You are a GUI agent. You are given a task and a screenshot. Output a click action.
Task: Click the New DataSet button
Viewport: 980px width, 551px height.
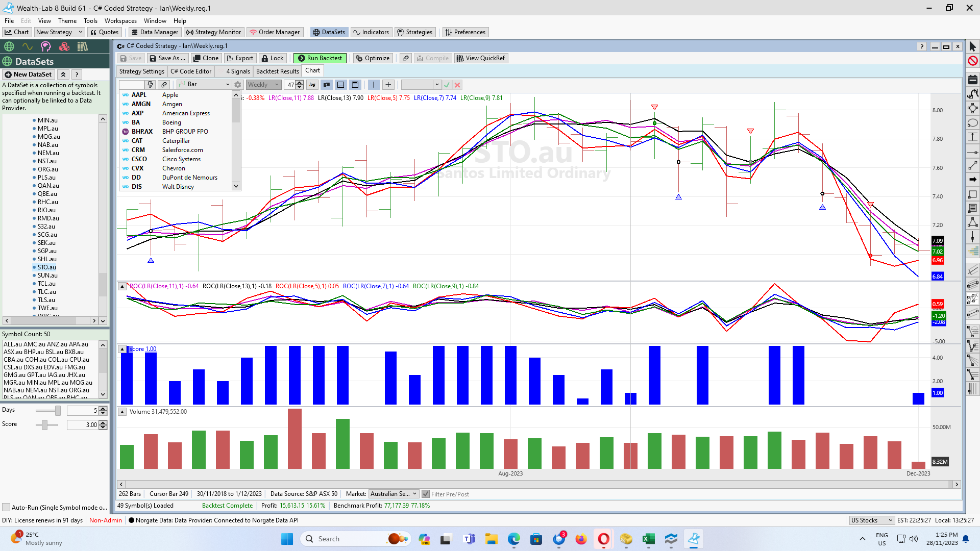point(29,74)
